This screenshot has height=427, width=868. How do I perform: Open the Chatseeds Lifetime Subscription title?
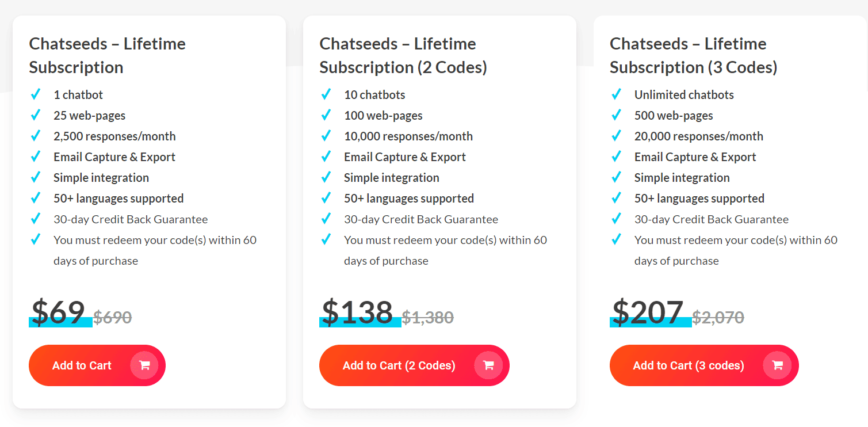point(107,55)
